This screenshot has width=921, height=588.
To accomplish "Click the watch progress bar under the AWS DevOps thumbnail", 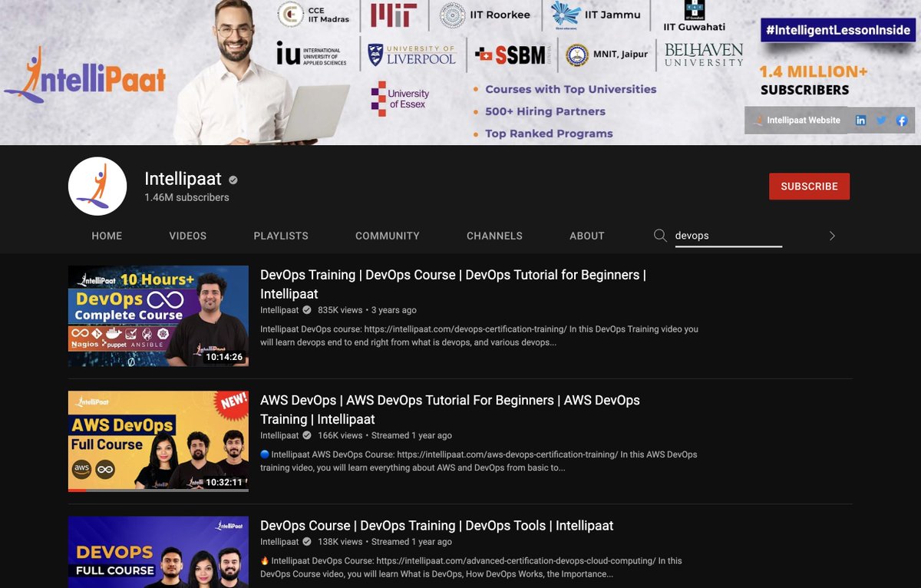I will [x=158, y=490].
